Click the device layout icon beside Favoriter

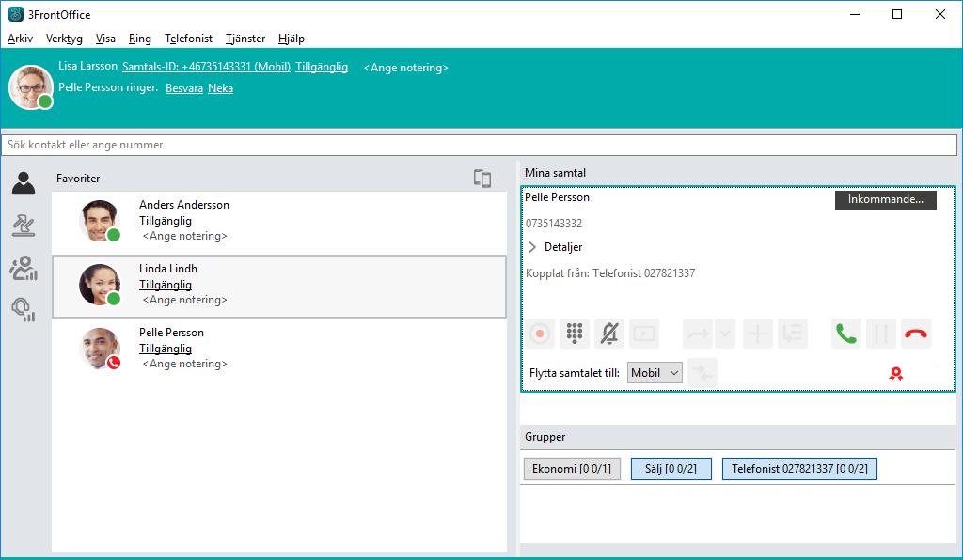482,179
